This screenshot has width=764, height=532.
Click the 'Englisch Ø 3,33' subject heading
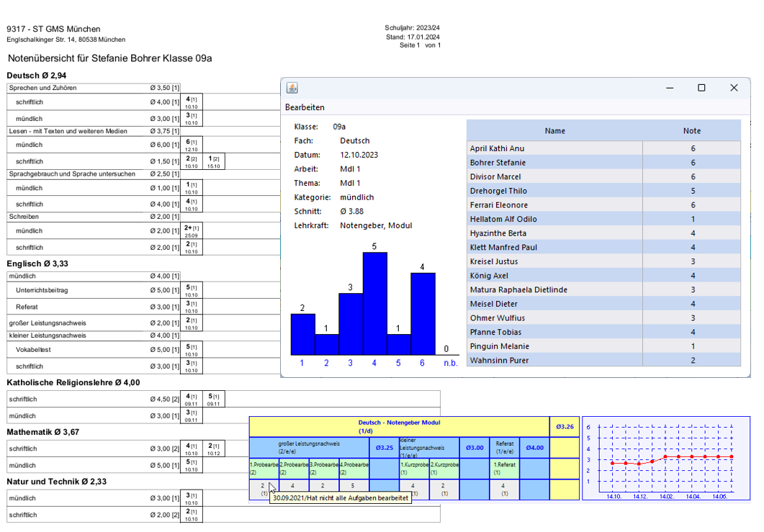pyautogui.click(x=37, y=263)
